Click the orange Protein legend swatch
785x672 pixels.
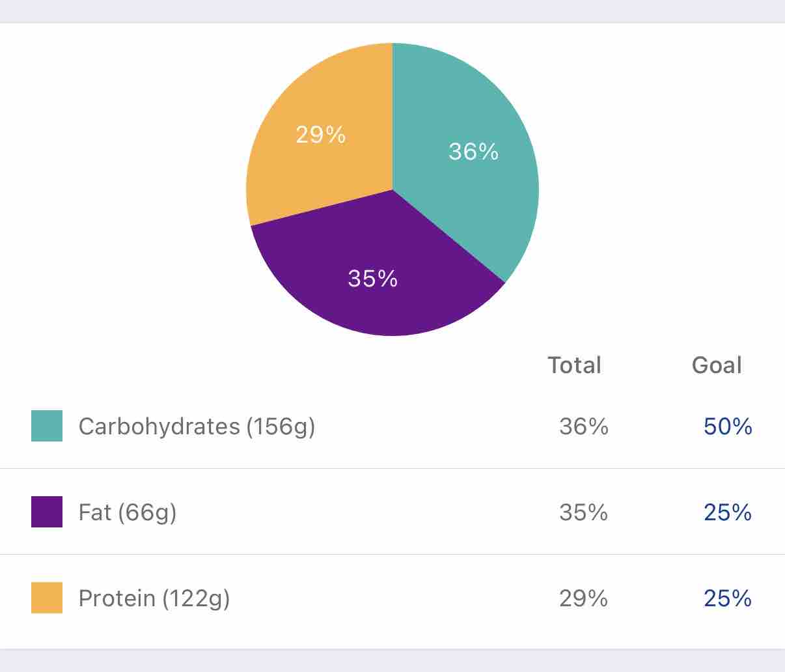pos(47,598)
